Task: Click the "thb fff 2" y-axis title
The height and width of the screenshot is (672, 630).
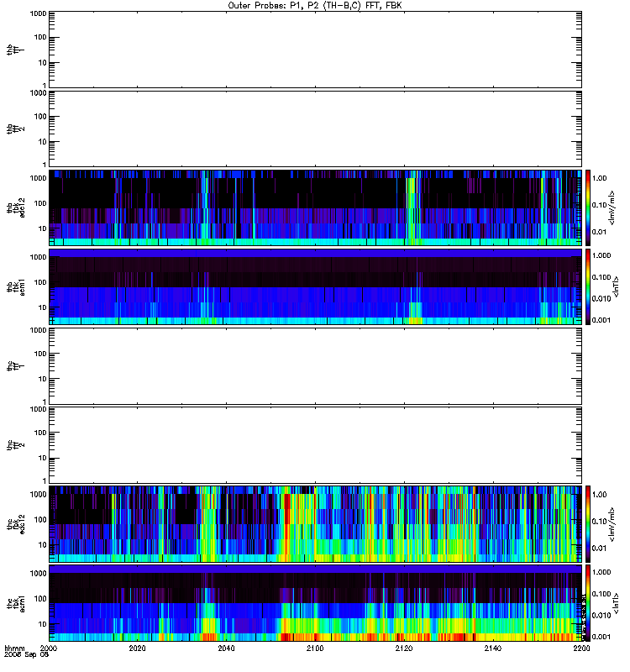Action: click(15, 129)
